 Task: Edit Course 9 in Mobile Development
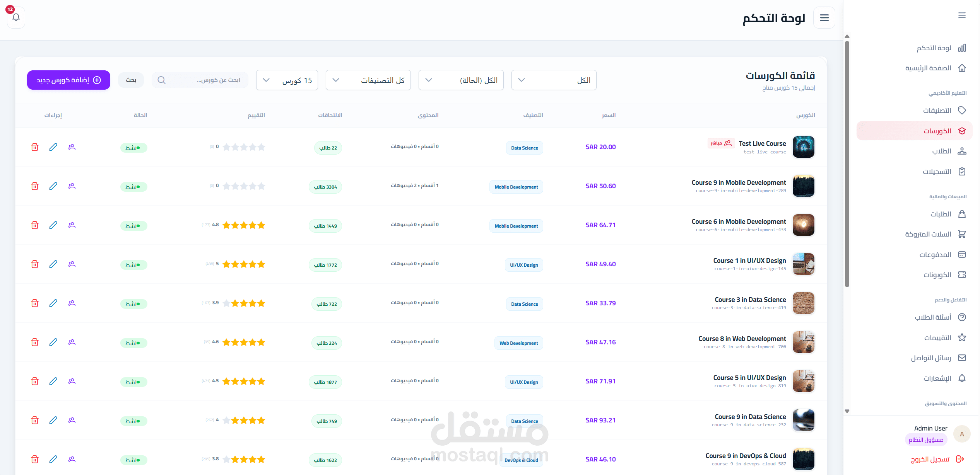[x=53, y=186]
